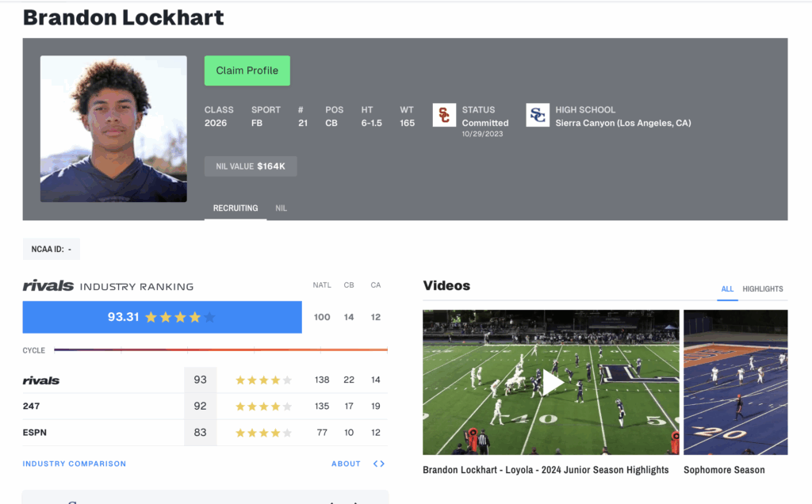Click the Cycle timeline gradient bar

click(x=220, y=349)
